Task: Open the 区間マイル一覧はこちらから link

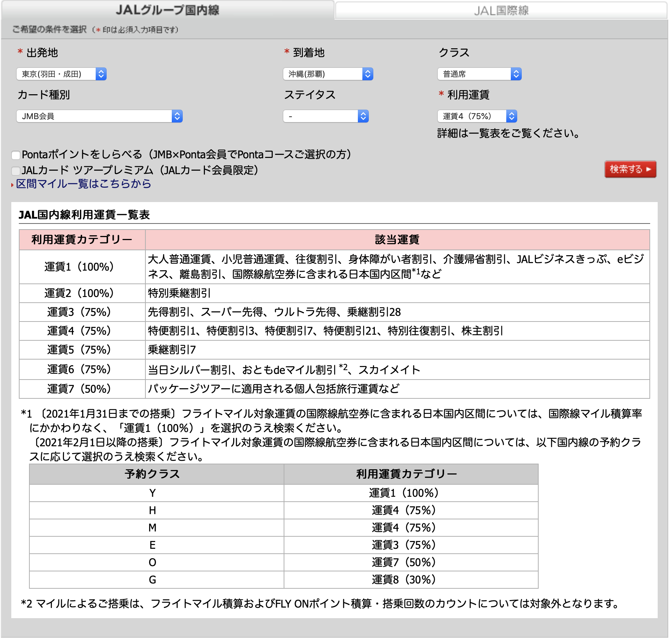Action: click(x=84, y=184)
